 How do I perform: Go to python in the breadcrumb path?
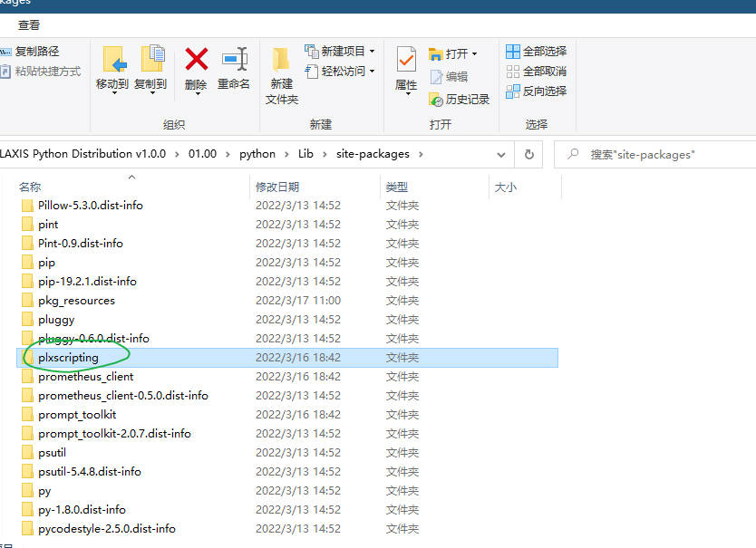tap(257, 154)
